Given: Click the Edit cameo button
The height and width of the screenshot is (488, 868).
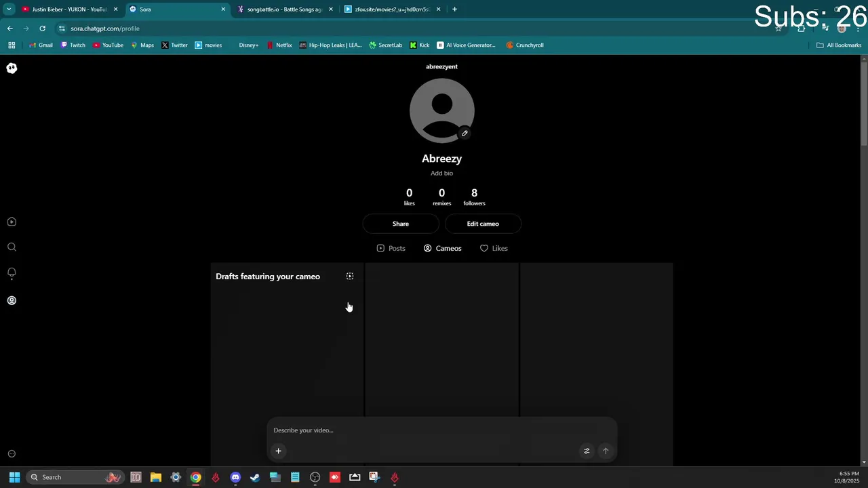Looking at the screenshot, I should coord(483,224).
